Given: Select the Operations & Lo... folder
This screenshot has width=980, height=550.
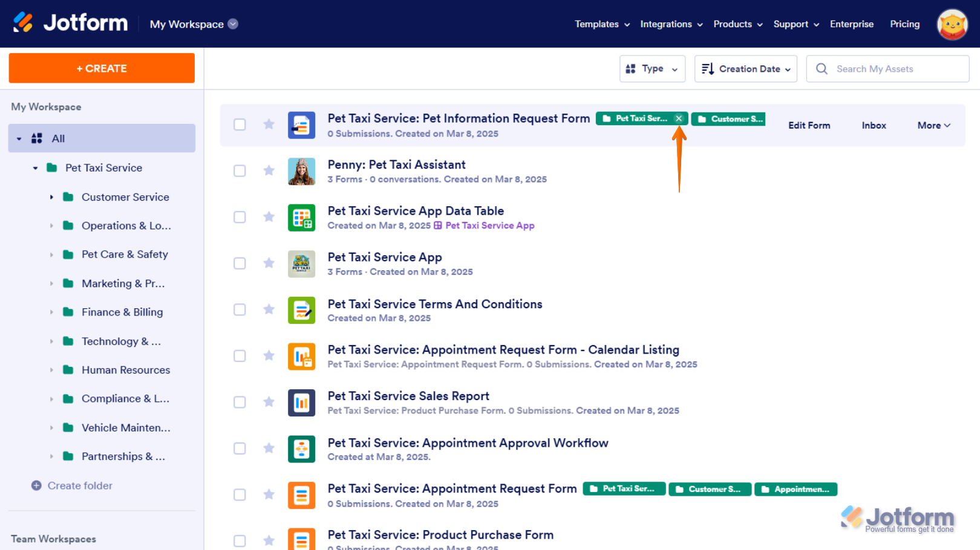Looking at the screenshot, I should (126, 225).
